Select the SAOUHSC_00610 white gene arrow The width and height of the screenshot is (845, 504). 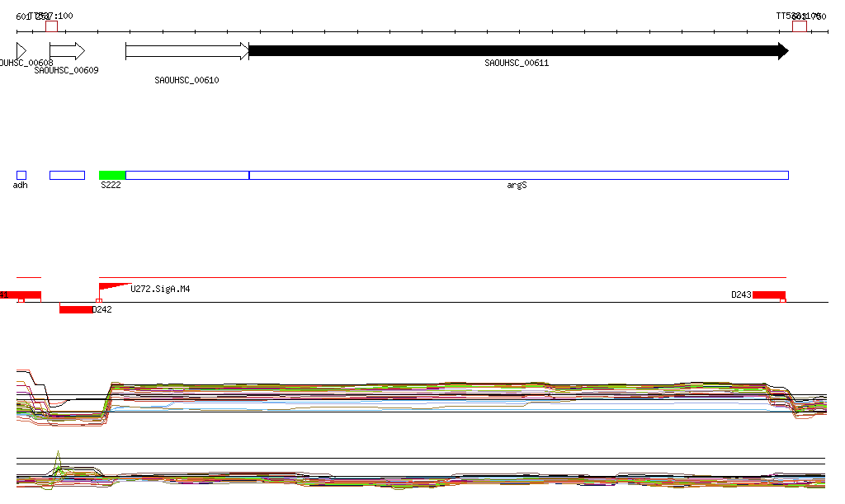click(x=186, y=51)
